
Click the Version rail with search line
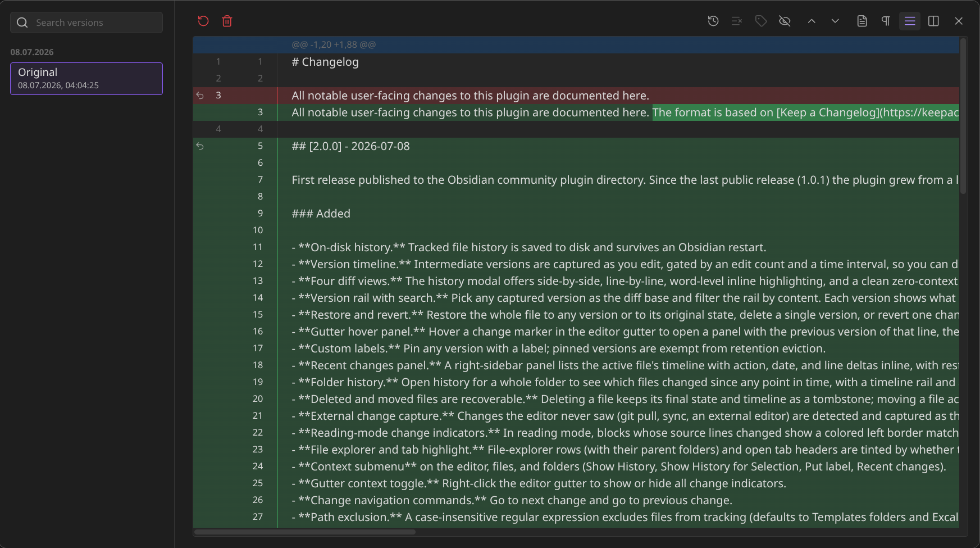tap(625, 298)
